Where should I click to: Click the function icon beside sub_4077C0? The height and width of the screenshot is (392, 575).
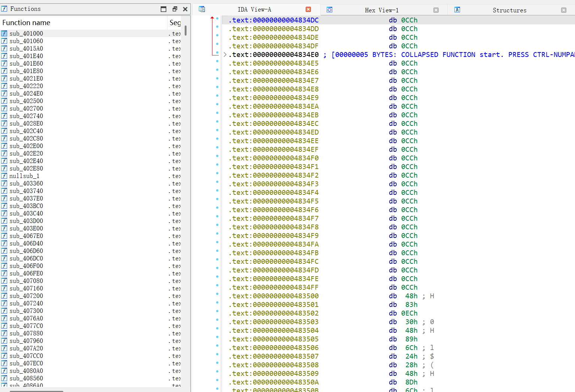(4, 326)
